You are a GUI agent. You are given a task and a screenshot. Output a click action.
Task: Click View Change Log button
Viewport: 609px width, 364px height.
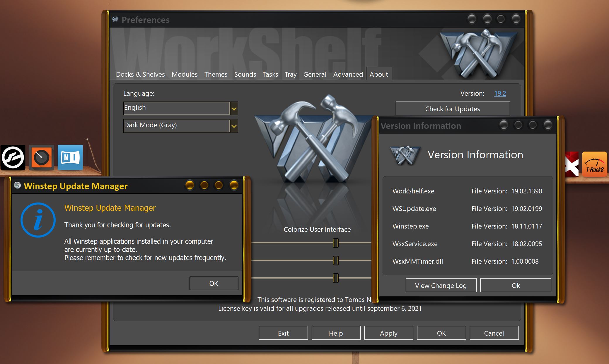click(x=441, y=285)
